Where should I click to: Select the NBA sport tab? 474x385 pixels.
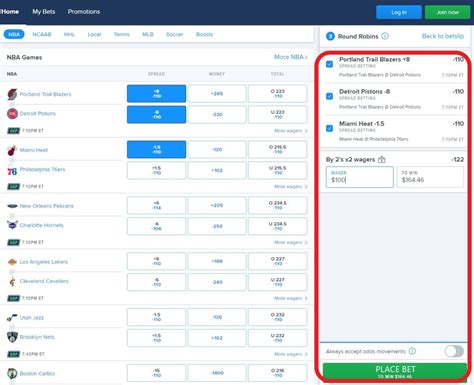[x=14, y=34]
